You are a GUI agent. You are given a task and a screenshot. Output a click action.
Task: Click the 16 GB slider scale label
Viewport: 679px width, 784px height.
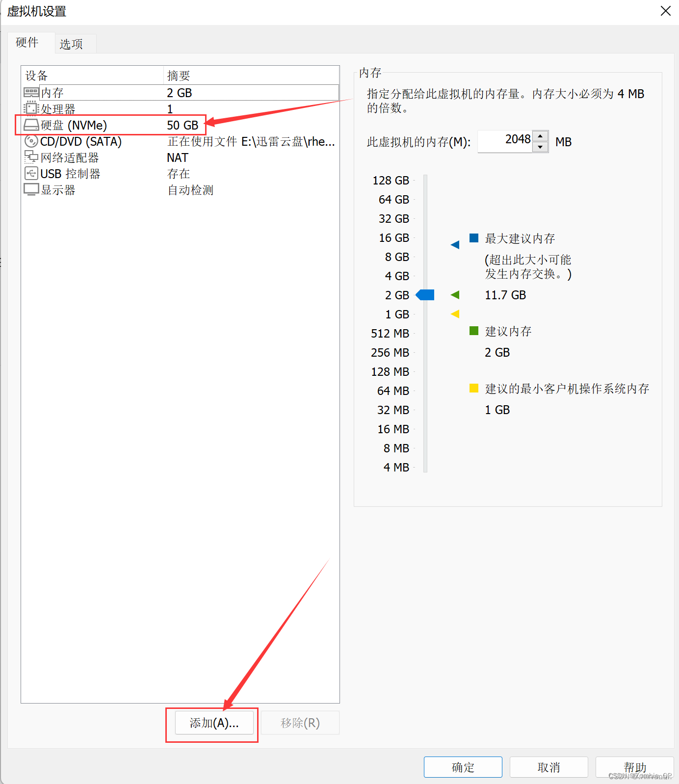point(394,238)
